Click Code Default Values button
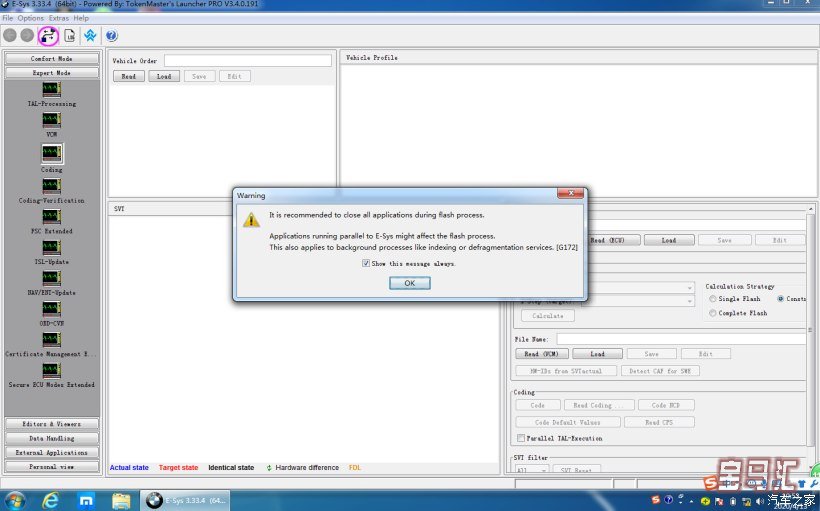Viewport: 820px width, 511px height. [x=568, y=422]
